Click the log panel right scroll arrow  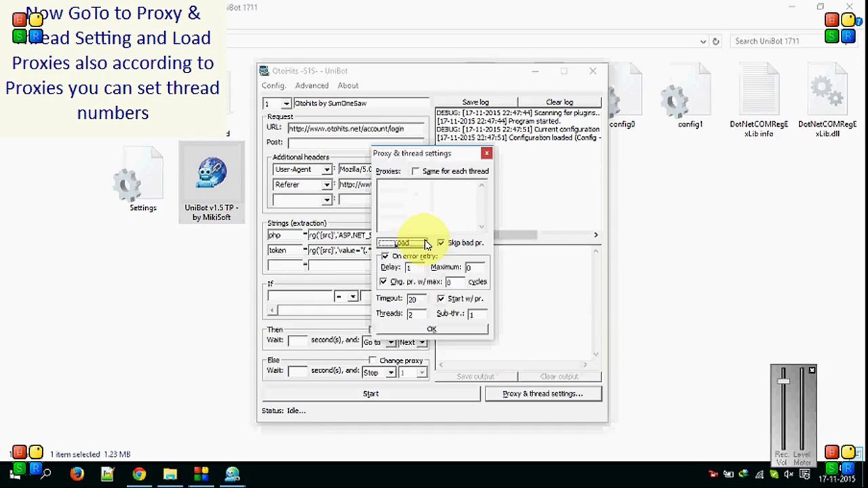point(595,235)
